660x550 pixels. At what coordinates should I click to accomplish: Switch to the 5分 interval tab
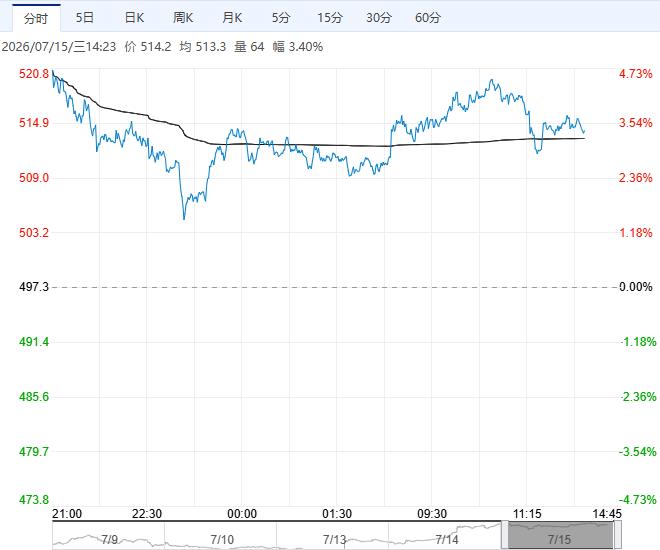click(281, 18)
